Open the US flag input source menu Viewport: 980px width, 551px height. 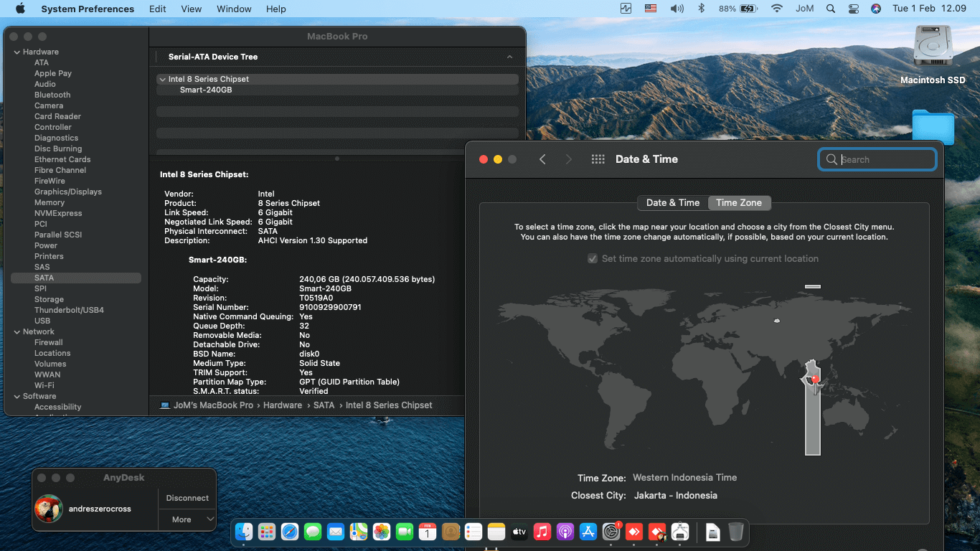click(x=651, y=9)
